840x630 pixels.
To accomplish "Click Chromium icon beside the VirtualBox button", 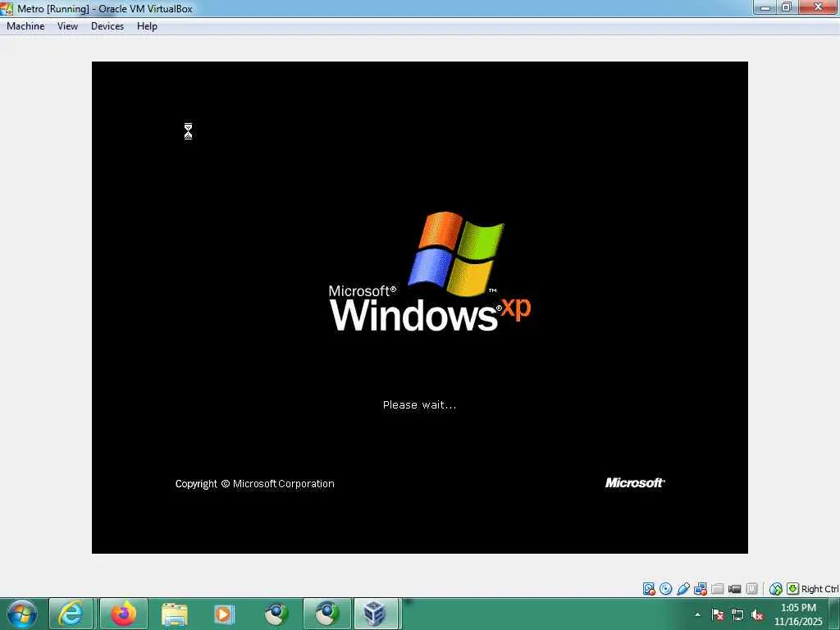I will [x=326, y=614].
